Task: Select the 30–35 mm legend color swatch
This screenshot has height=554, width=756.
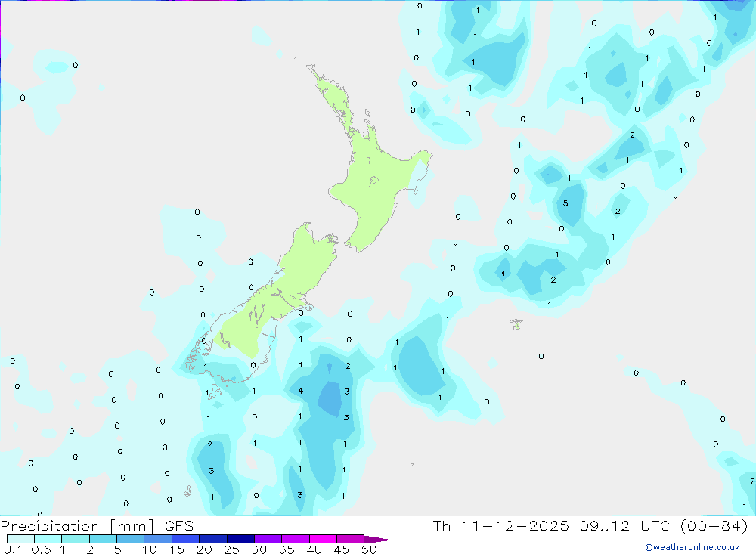Action: pos(268,539)
